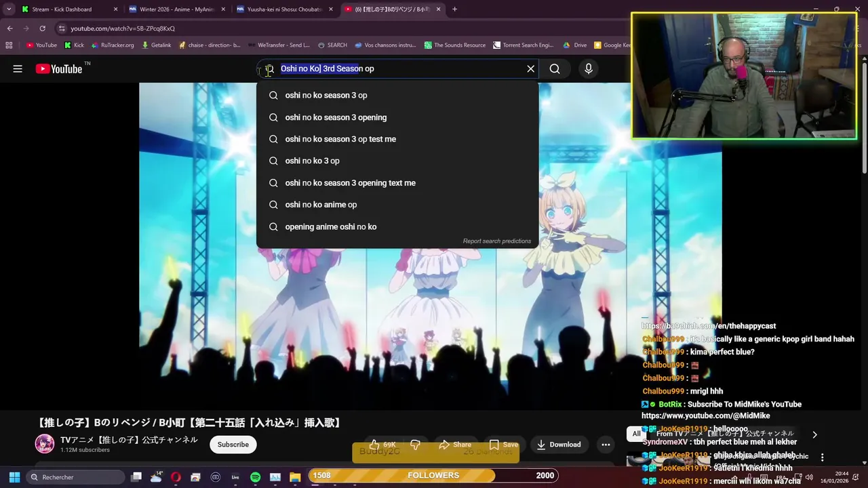The height and width of the screenshot is (488, 868).
Task: Open more actions three-dot menu
Action: point(606,445)
